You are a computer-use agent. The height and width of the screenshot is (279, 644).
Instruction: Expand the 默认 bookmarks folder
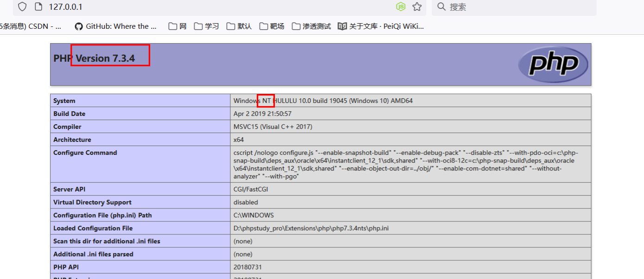(x=239, y=26)
